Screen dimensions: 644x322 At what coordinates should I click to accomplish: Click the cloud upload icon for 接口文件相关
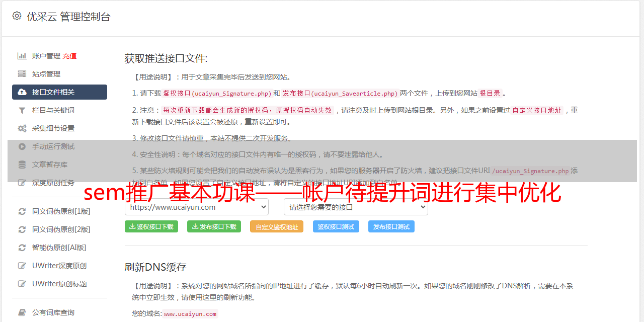22,92
